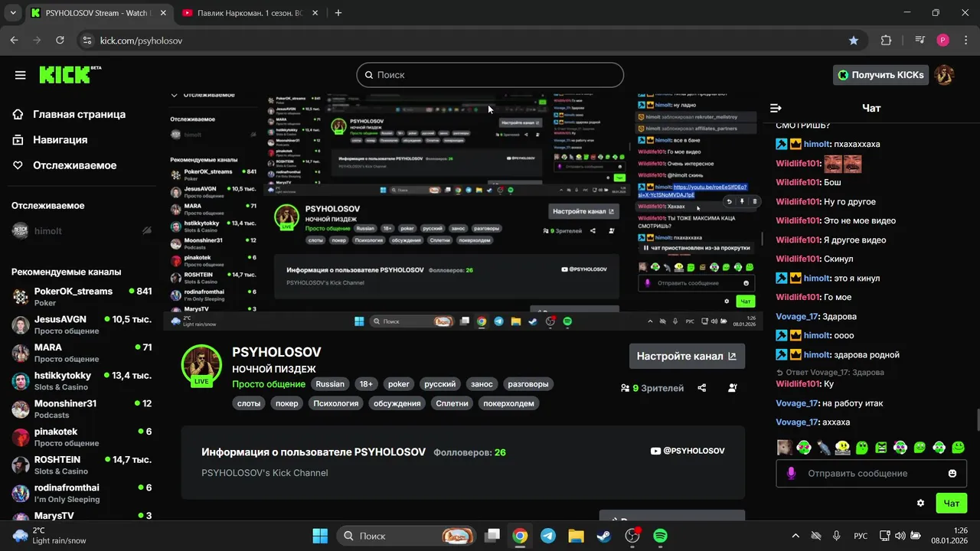Click the follow user icon beside share
Viewport: 980px width, 551px height.
pos(733,388)
